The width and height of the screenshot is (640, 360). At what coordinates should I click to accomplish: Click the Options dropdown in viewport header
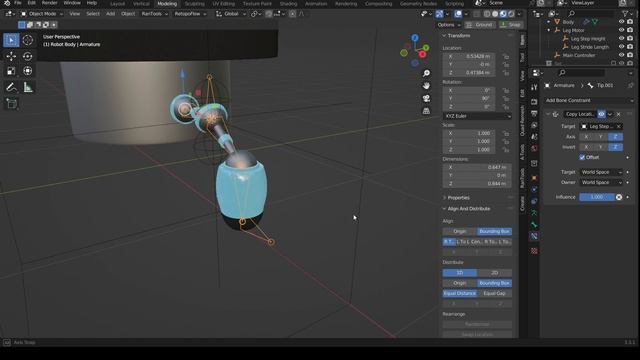point(449,25)
